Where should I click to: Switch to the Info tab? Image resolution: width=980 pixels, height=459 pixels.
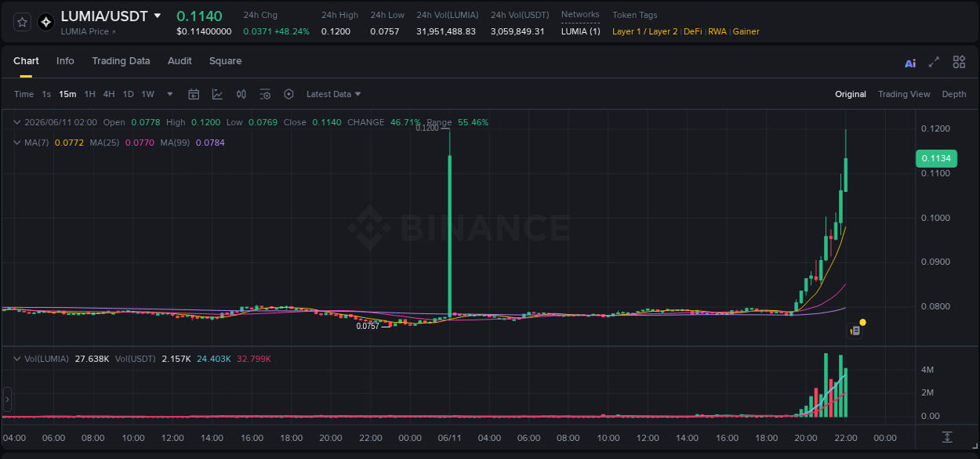[65, 61]
